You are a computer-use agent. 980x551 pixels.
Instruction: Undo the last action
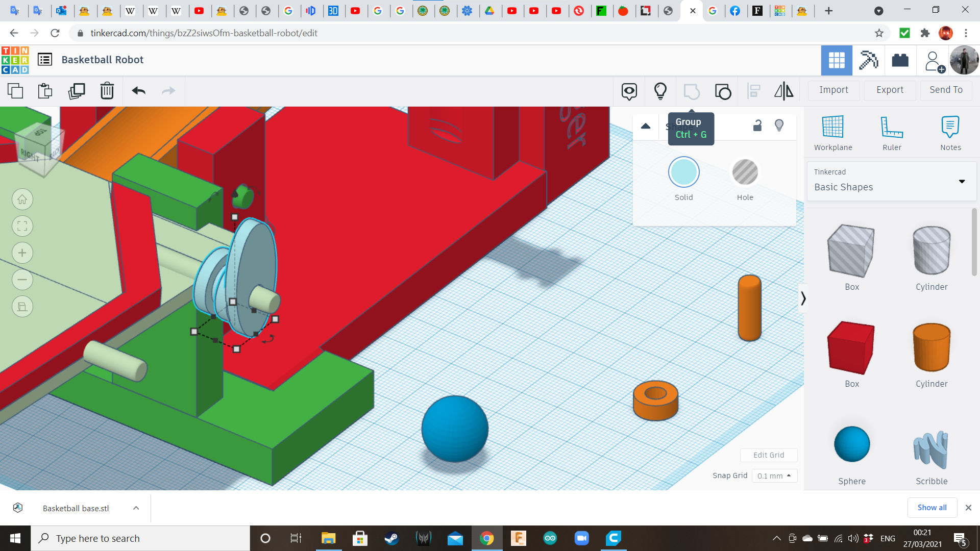click(138, 91)
